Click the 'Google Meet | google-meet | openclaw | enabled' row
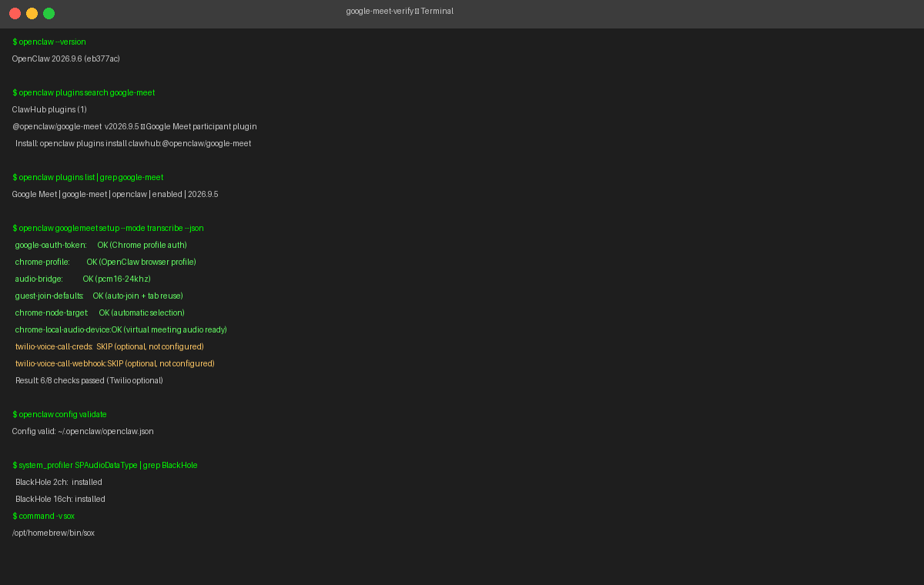 [x=115, y=194]
